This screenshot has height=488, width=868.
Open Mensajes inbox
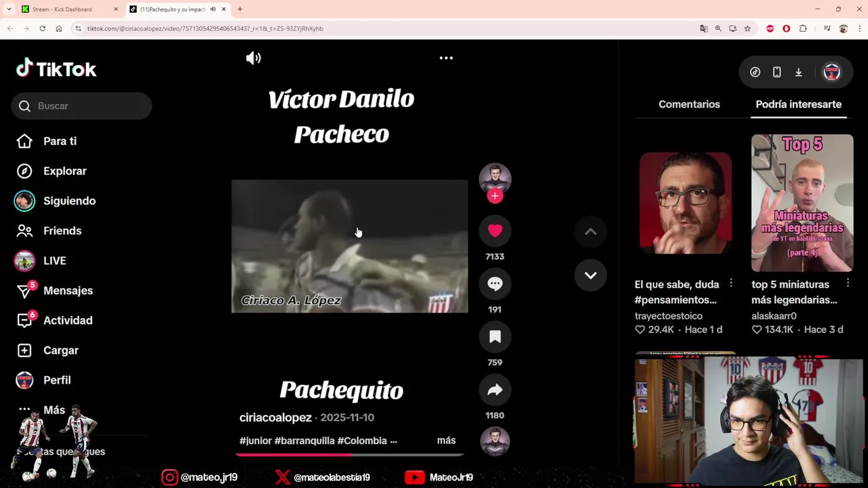pyautogui.click(x=68, y=290)
